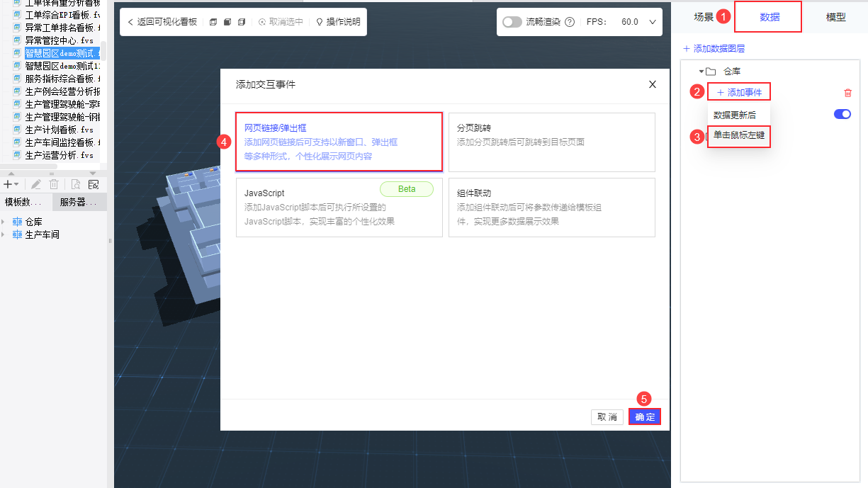The image size is (868, 488).
Task: Click 添加数据图层 link
Action: (x=714, y=49)
